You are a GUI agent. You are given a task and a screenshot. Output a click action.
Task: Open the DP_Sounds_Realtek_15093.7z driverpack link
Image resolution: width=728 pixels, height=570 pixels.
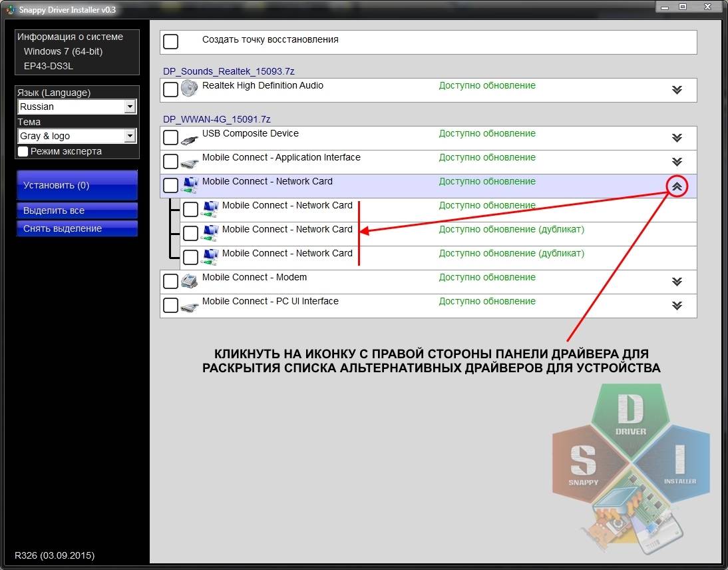click(x=228, y=71)
